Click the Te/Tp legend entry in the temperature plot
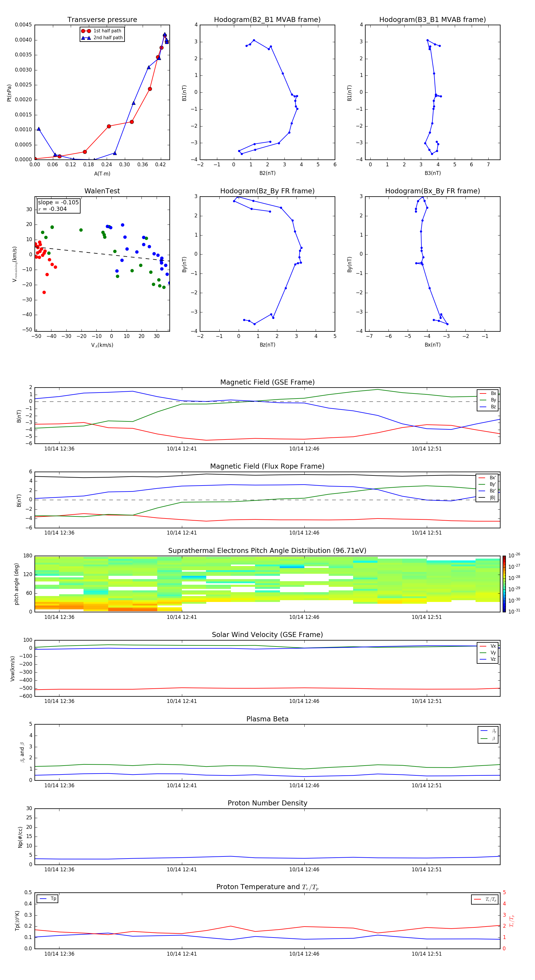The image size is (535, 980). (485, 899)
